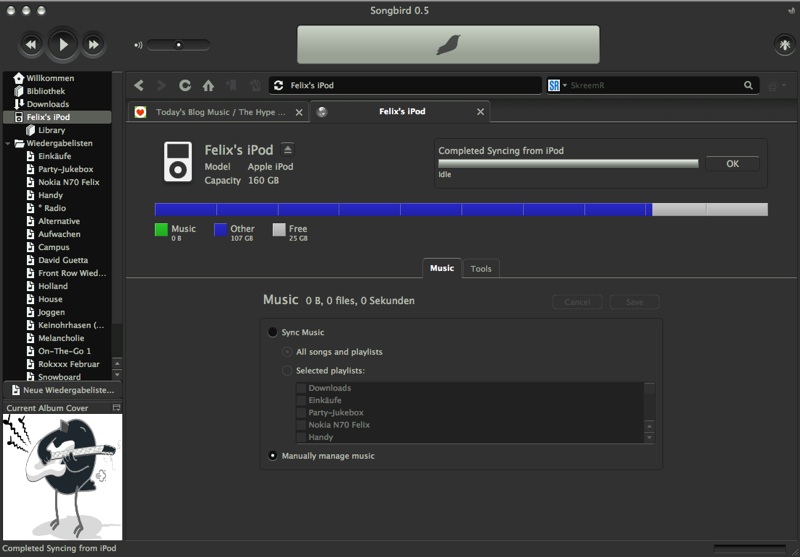Click the Songbird bird logo display
Screen dimensions: 800x557
point(448,45)
